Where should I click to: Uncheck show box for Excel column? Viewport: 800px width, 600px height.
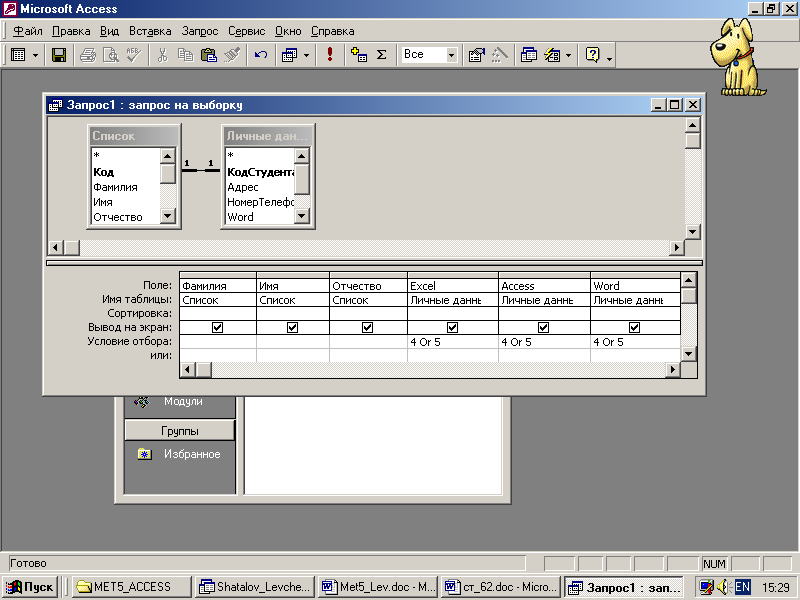(453, 328)
